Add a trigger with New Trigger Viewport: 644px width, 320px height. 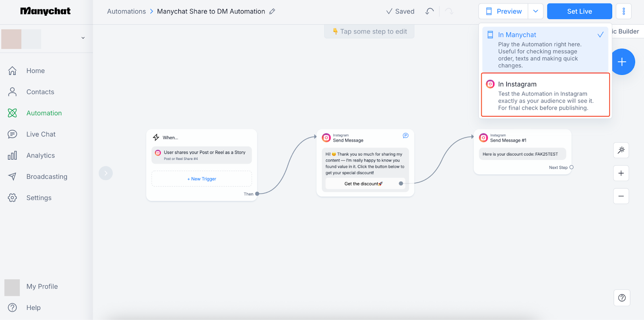(x=202, y=179)
